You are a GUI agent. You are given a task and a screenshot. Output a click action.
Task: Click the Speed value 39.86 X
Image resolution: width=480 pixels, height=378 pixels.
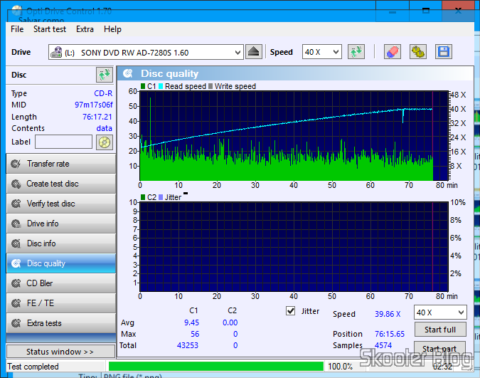pos(388,314)
